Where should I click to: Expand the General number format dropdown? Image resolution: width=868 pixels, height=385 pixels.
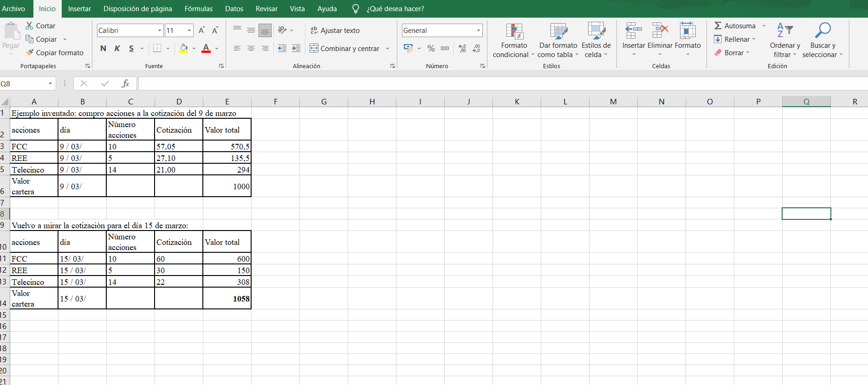click(479, 30)
